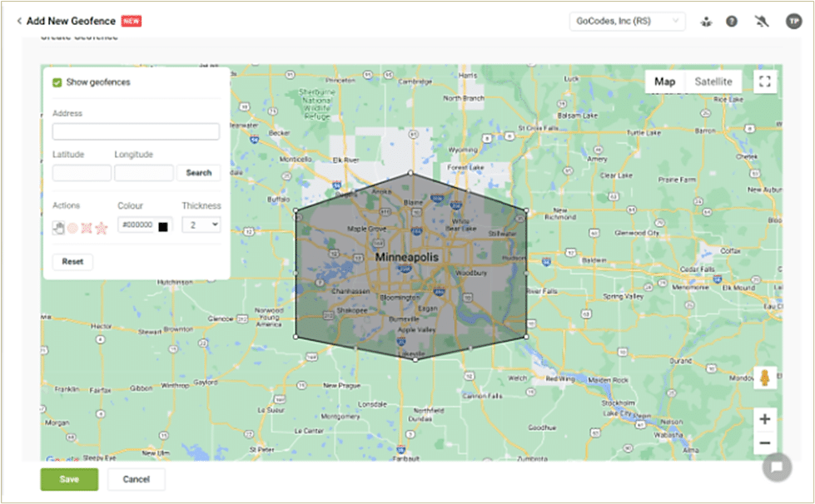Switch to Satellite map view
The width and height of the screenshot is (815, 504).
[x=713, y=82]
